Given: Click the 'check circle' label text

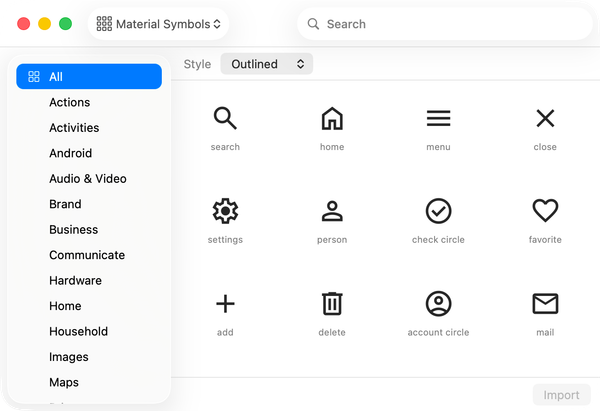Looking at the screenshot, I should click(438, 240).
